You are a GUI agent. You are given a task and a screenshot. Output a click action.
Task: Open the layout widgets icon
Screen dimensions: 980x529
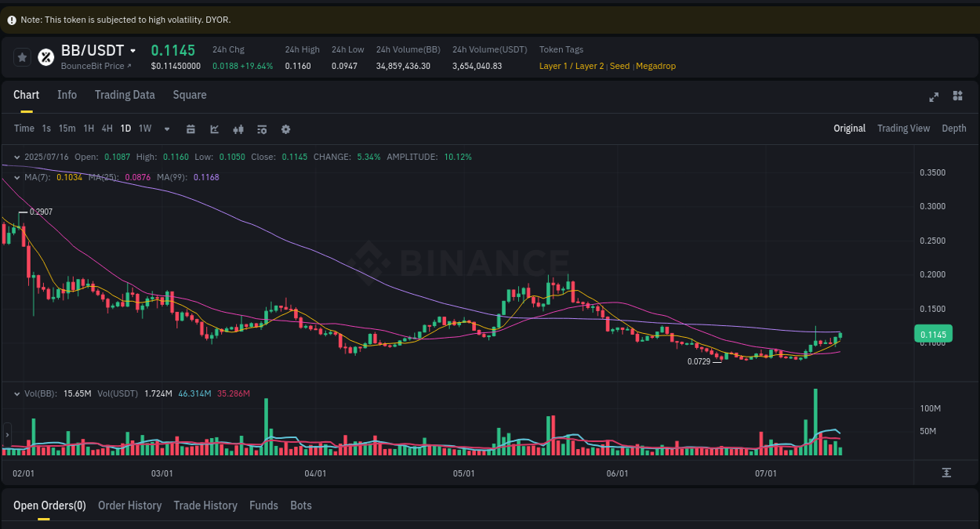coord(957,96)
